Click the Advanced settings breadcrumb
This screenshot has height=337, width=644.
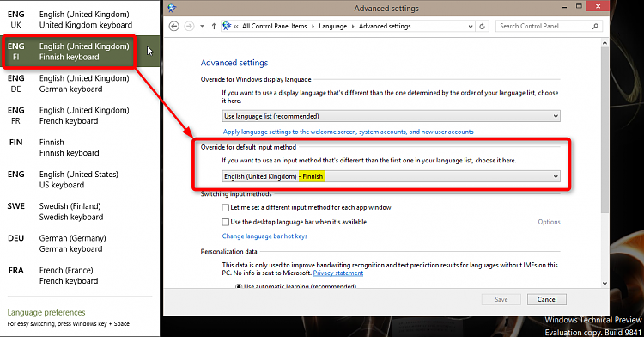385,26
